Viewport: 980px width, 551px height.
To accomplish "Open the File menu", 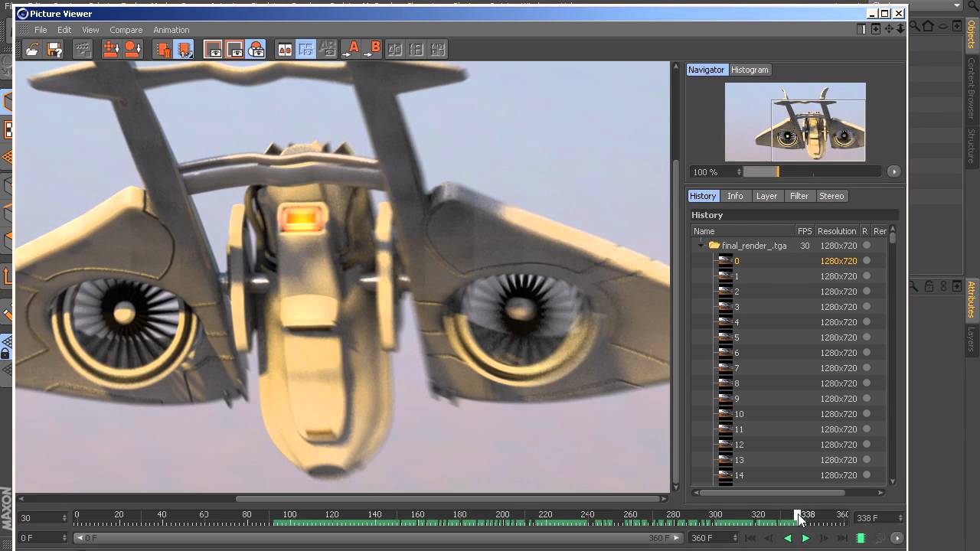I will [x=41, y=30].
